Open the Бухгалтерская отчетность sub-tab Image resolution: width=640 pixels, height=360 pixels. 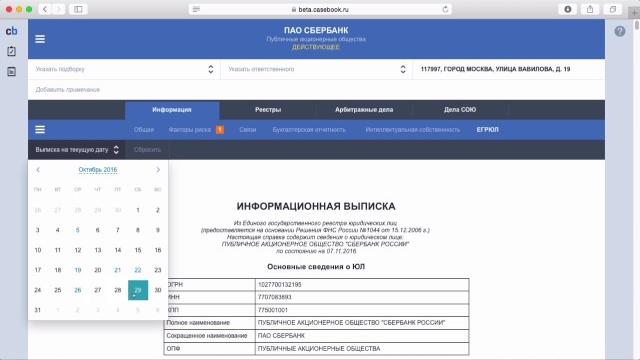click(x=309, y=129)
